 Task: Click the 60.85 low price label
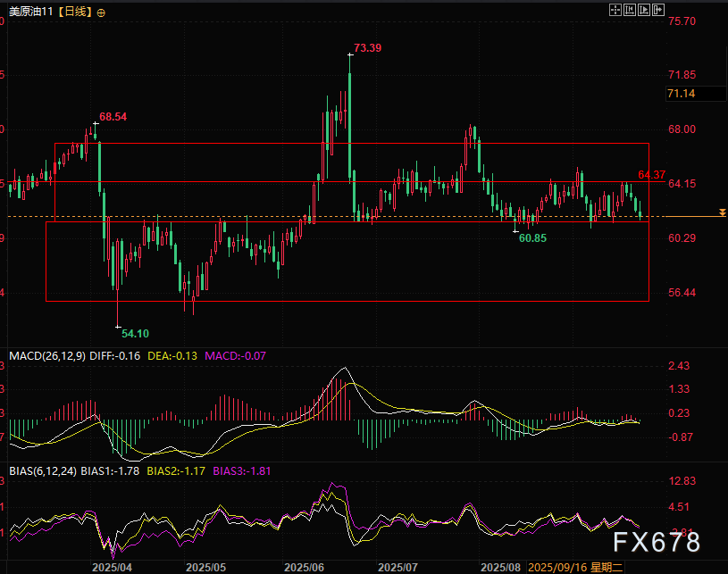coord(532,239)
